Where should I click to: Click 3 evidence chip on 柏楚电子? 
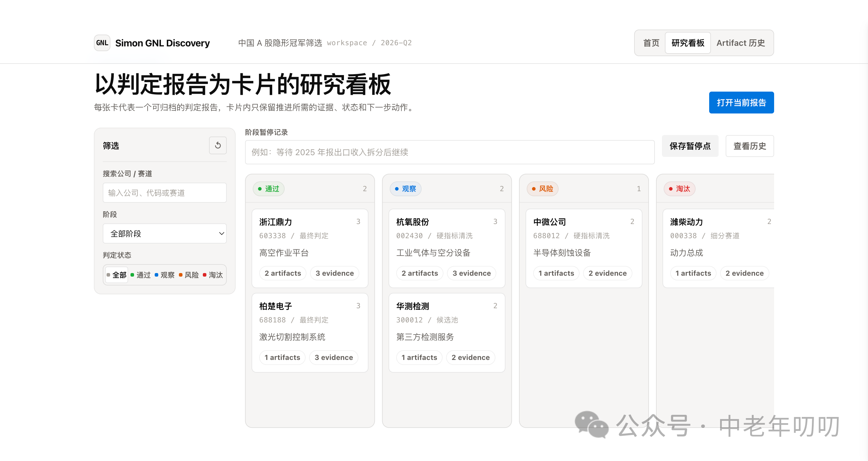(x=334, y=358)
